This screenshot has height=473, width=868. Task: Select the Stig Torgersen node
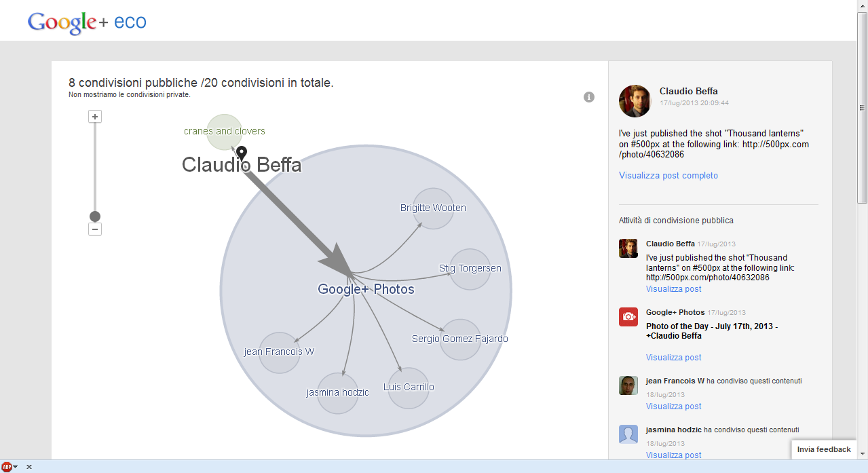point(470,269)
